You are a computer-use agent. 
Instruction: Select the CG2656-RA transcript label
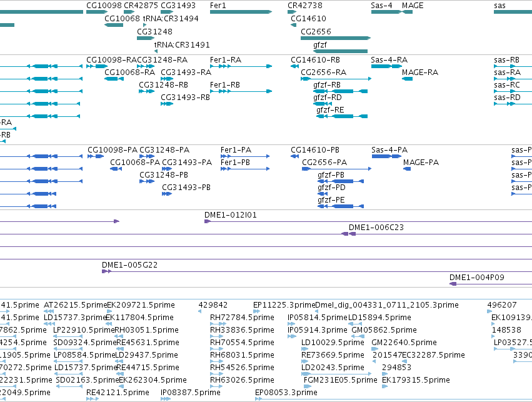tap(323, 73)
